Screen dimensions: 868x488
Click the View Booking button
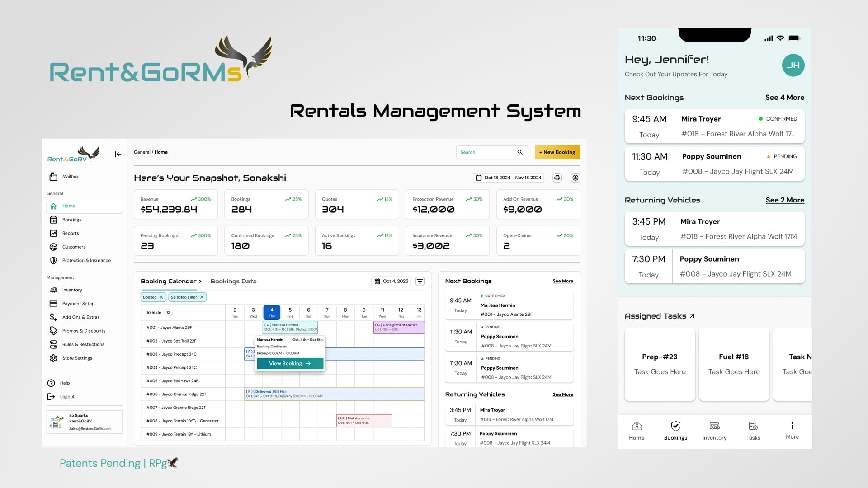pos(290,363)
